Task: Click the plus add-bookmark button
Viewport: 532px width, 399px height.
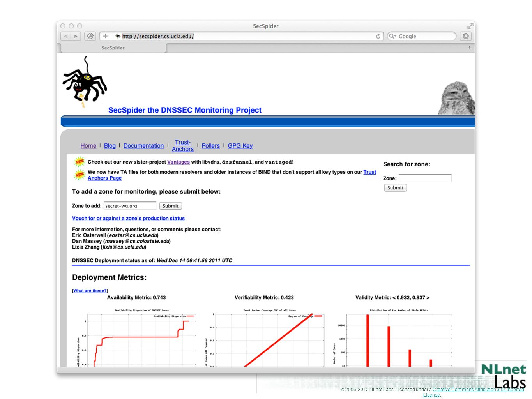Action: click(105, 36)
